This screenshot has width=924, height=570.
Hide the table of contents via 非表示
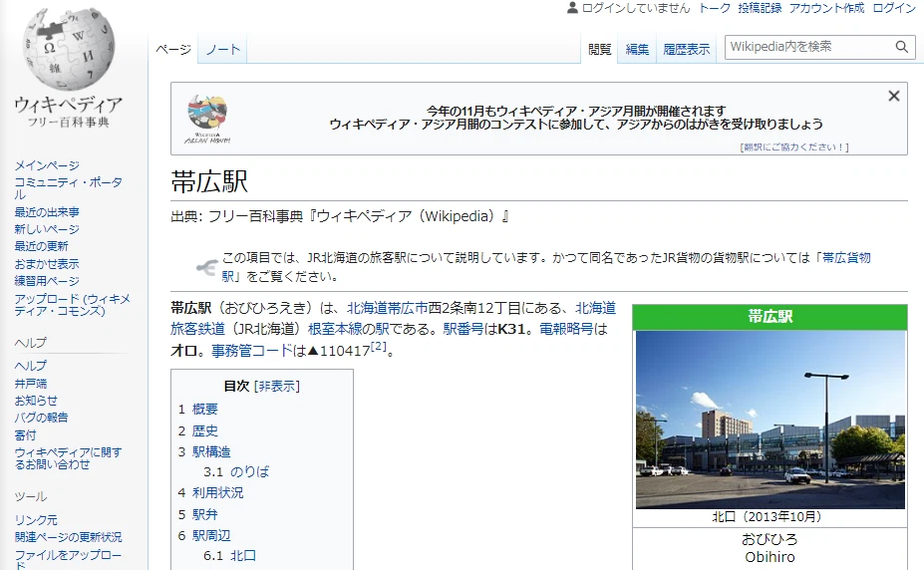coord(277,387)
